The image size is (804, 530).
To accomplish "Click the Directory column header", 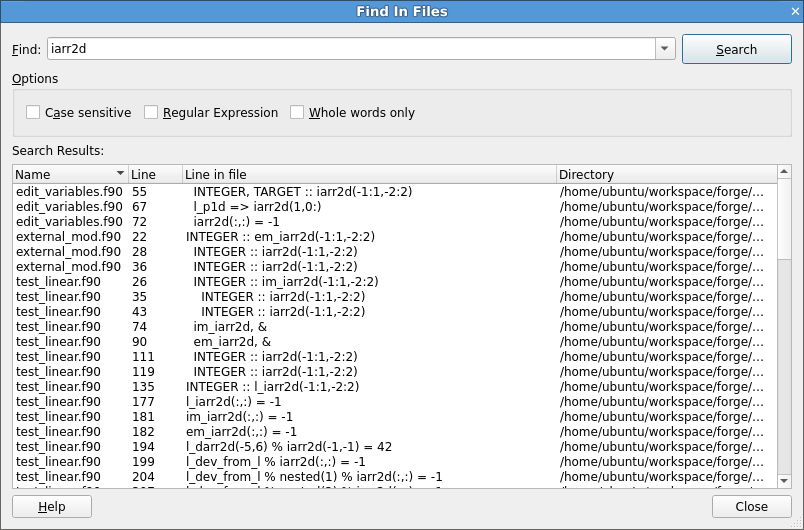I will tap(665, 175).
